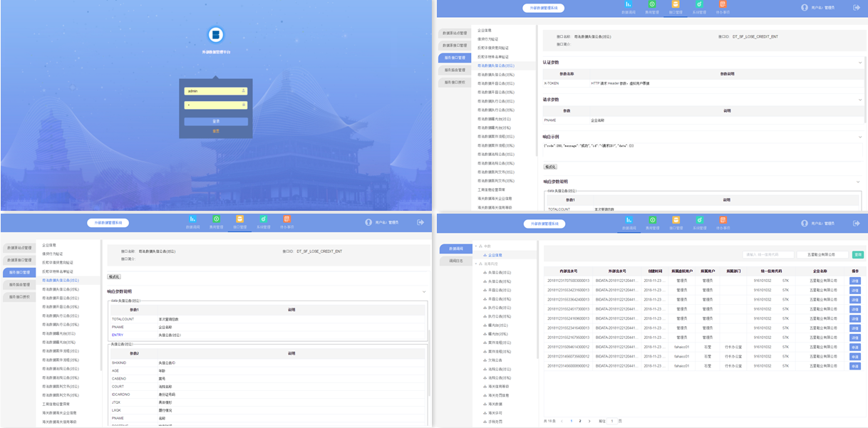Go to page 2 of the table
The image size is (868, 428).
point(580,421)
